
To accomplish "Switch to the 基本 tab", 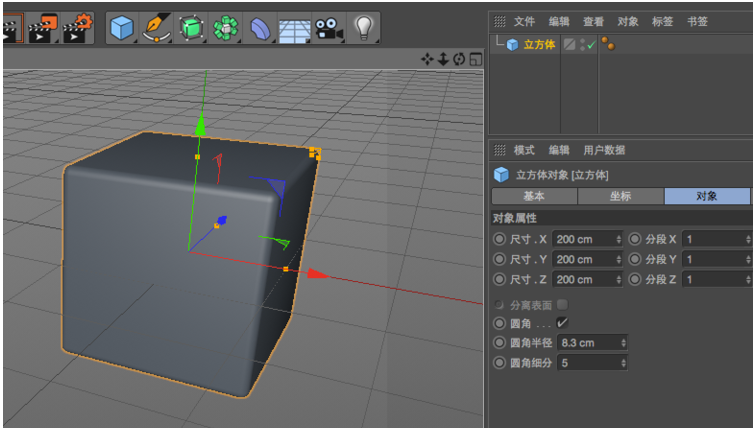I will pyautogui.click(x=534, y=196).
